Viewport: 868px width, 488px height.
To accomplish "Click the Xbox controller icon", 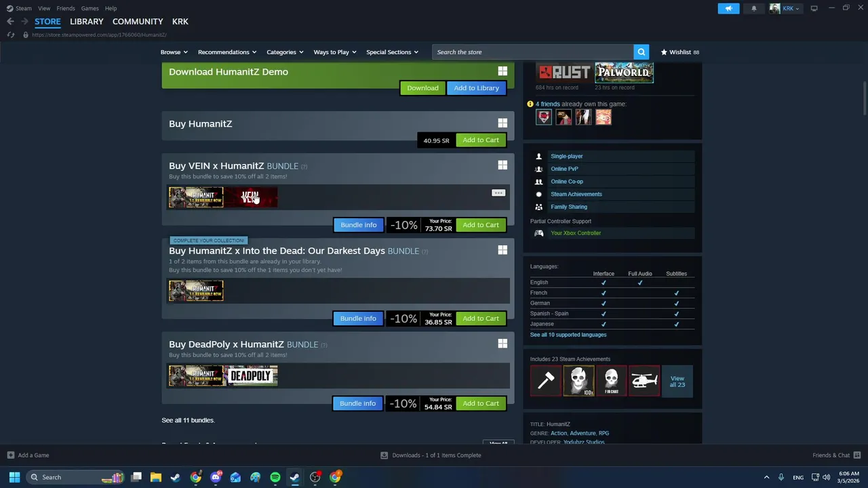I will click(x=539, y=233).
